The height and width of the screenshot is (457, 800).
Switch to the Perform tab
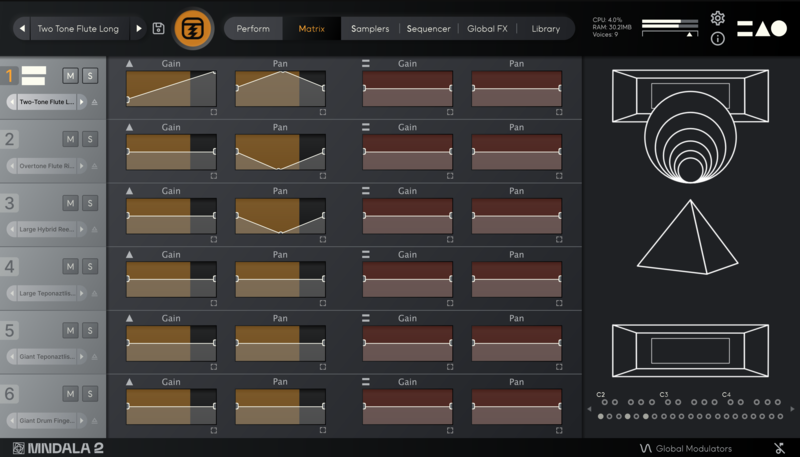(x=253, y=29)
